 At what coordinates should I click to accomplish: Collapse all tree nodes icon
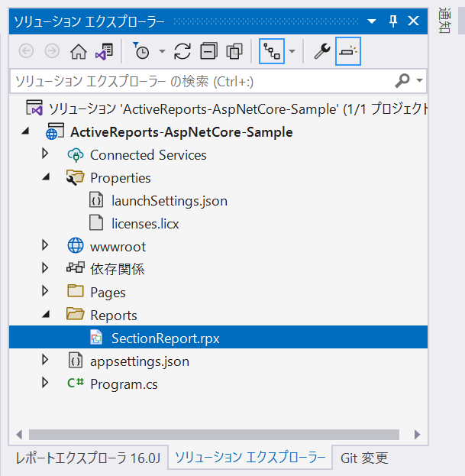(x=208, y=51)
